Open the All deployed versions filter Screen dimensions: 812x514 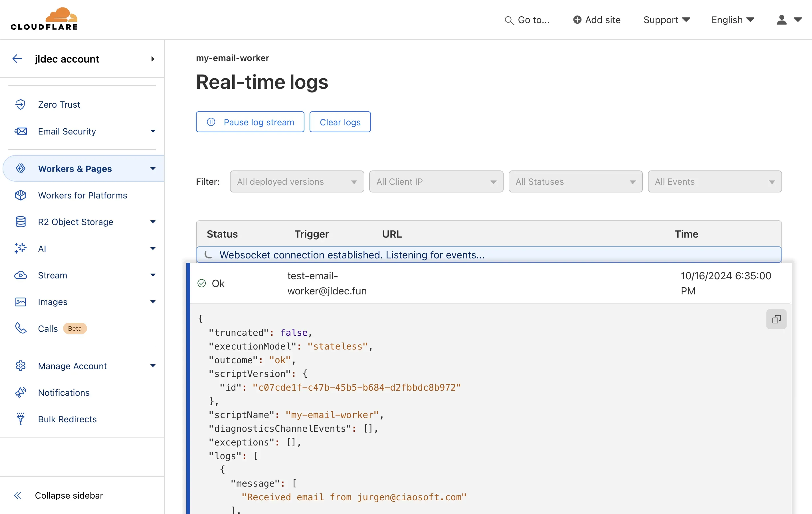[297, 182]
